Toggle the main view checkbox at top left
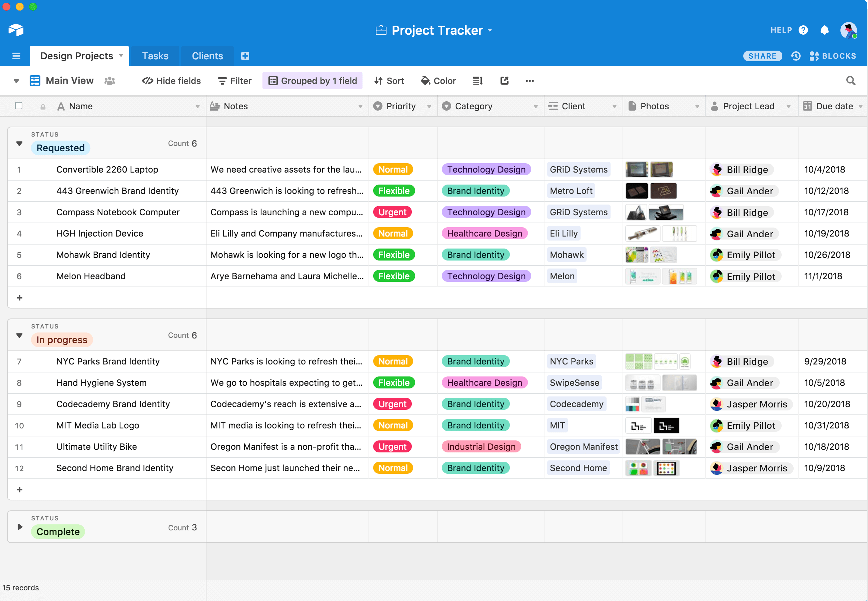This screenshot has width=868, height=601. pyautogui.click(x=19, y=105)
